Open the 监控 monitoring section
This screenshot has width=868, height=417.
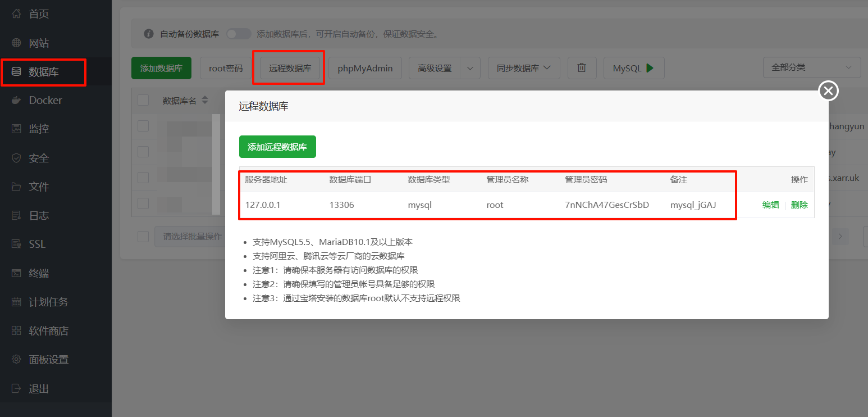click(x=38, y=128)
